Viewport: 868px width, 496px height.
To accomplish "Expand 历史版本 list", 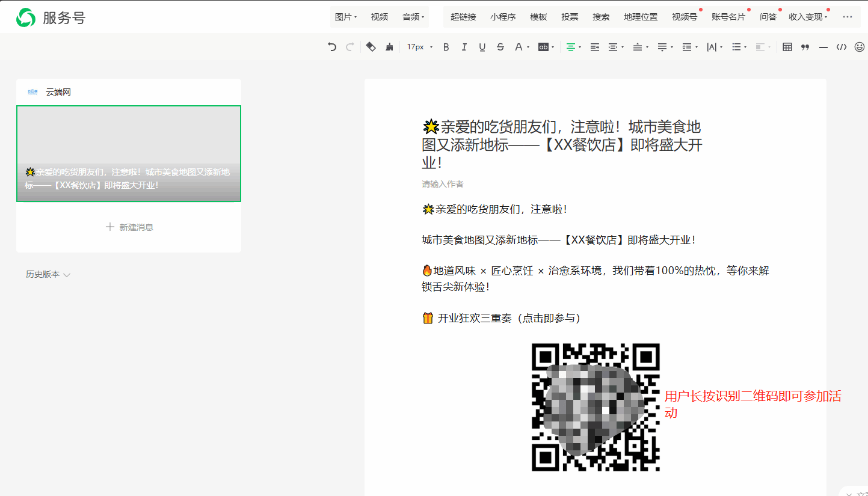I will [x=48, y=274].
